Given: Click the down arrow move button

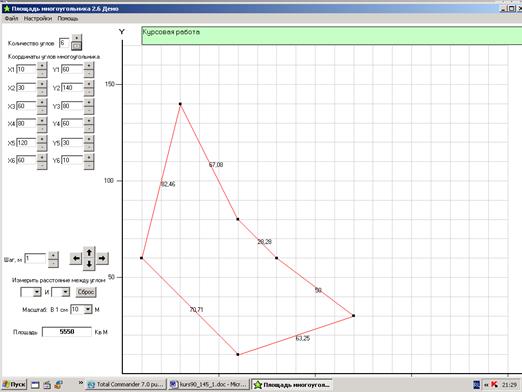Looking at the screenshot, I should tap(89, 264).
